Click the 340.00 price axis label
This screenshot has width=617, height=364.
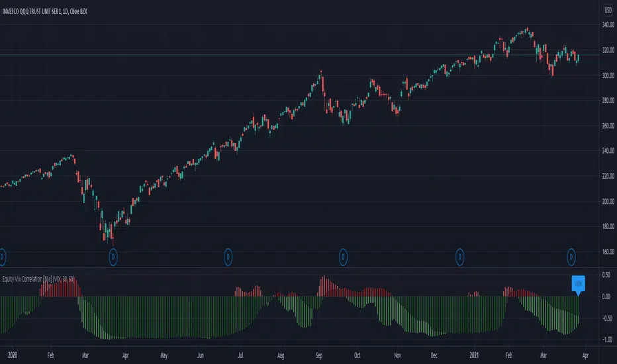point(608,24)
